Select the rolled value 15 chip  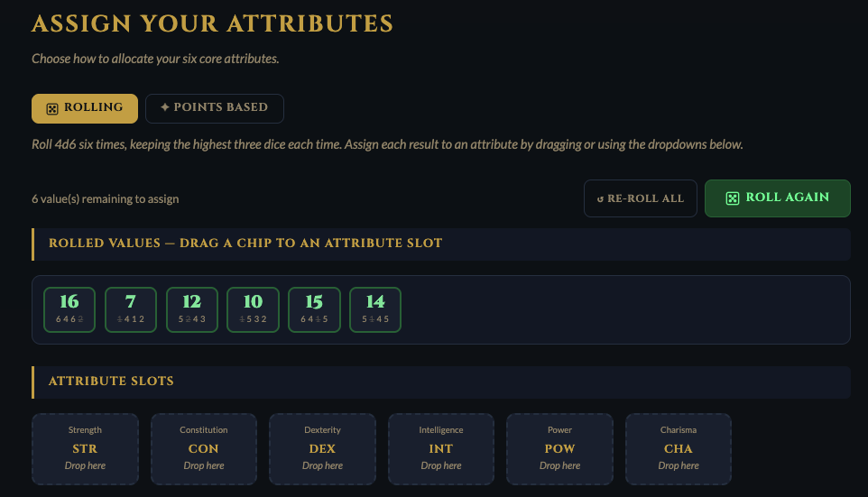[x=314, y=309]
